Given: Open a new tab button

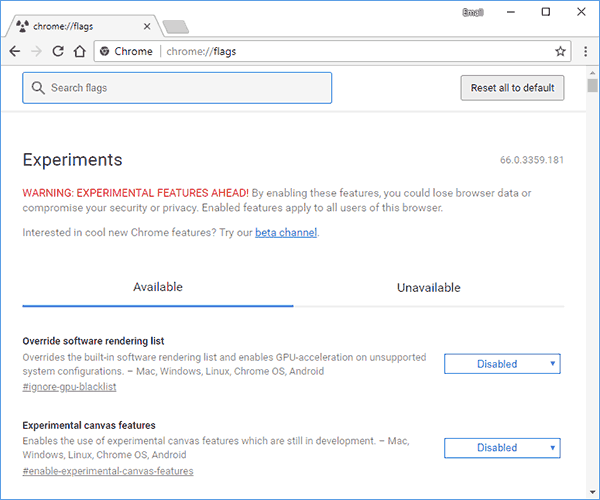Looking at the screenshot, I should click(x=176, y=27).
